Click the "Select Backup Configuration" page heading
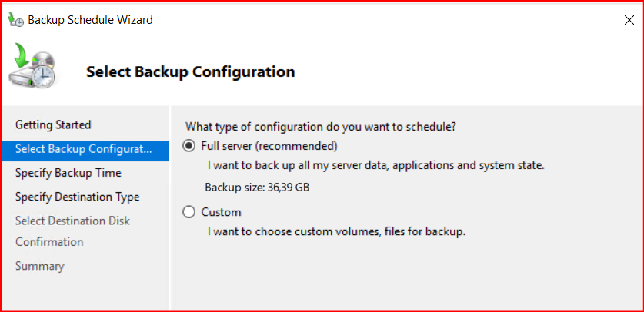Screen dimensions: 644x312 tap(190, 71)
